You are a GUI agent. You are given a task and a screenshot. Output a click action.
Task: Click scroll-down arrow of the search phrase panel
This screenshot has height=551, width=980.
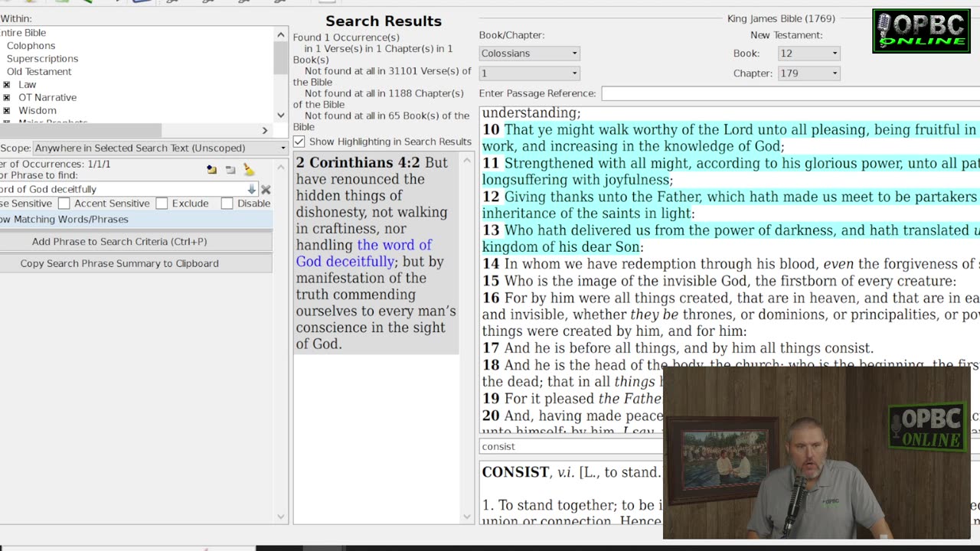click(280, 517)
